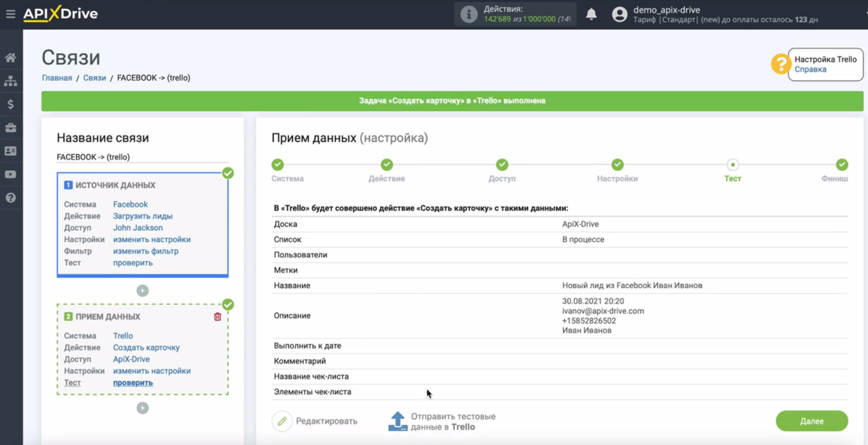Delete the Прием данных block with trash icon
Image resolution: width=868 pixels, height=445 pixels.
click(218, 317)
